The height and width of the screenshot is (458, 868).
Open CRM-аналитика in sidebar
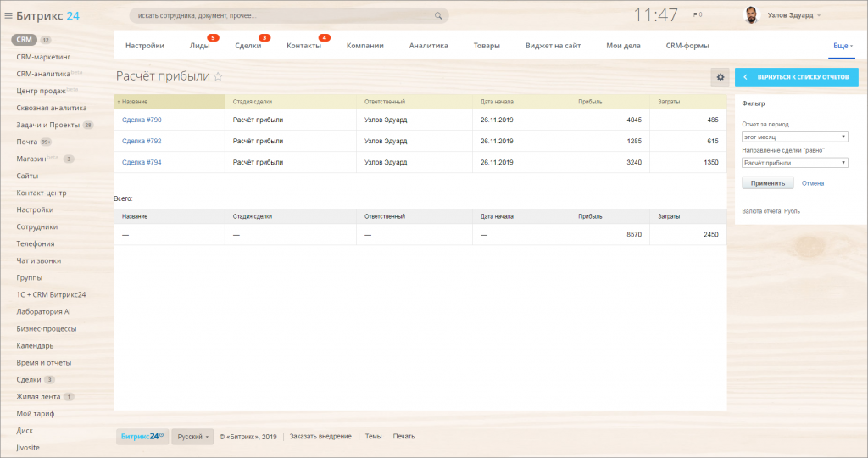coord(43,74)
